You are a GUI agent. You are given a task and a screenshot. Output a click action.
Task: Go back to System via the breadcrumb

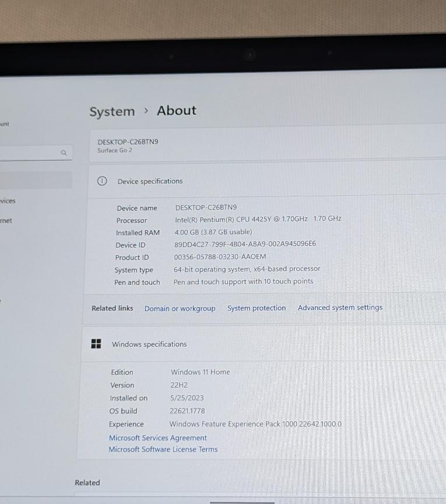point(112,112)
